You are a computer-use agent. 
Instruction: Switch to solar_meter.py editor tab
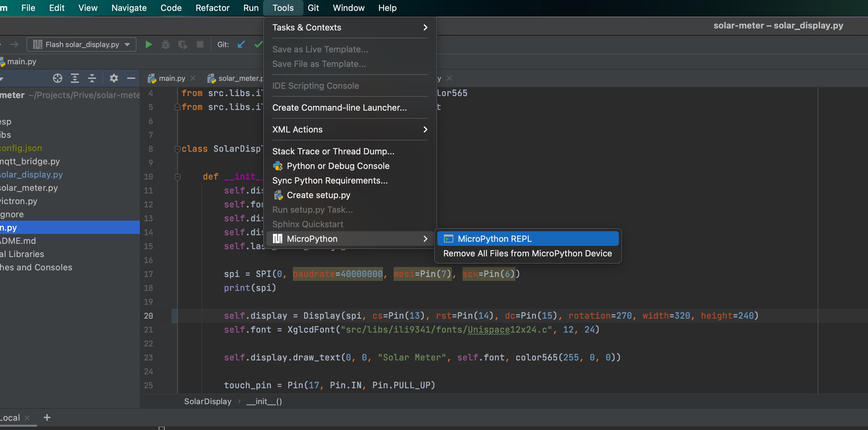tap(235, 78)
